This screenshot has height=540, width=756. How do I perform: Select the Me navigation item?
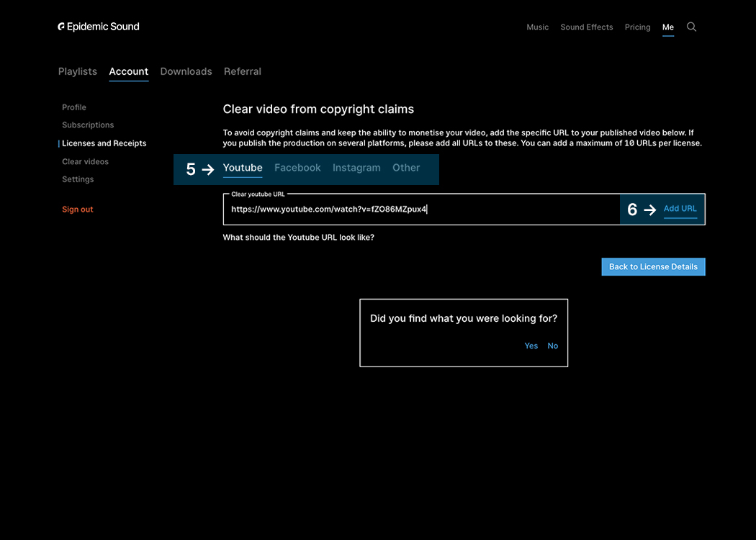pyautogui.click(x=667, y=27)
